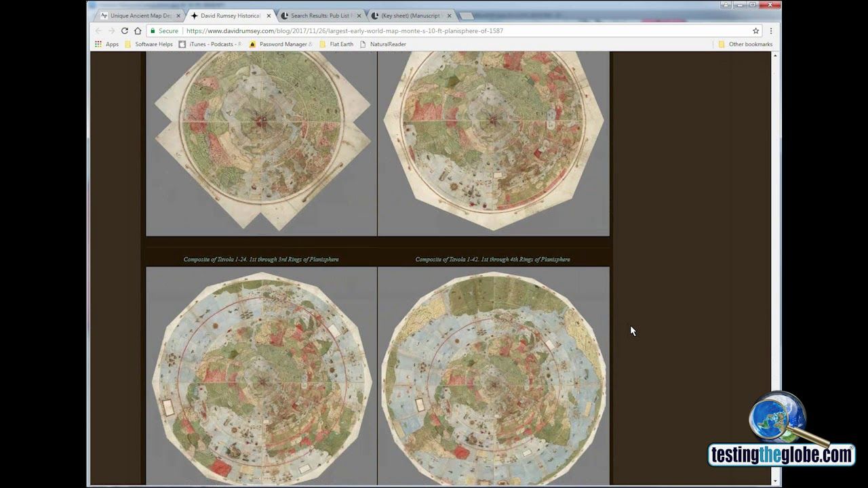The height and width of the screenshot is (488, 868).
Task: Open the Other bookmarks folder
Action: (745, 44)
